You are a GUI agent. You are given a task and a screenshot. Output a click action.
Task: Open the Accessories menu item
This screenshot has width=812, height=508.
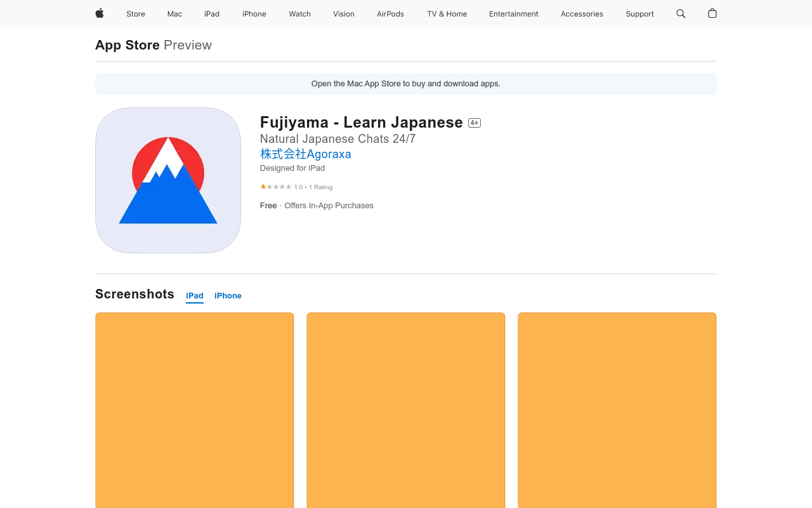pyautogui.click(x=582, y=14)
